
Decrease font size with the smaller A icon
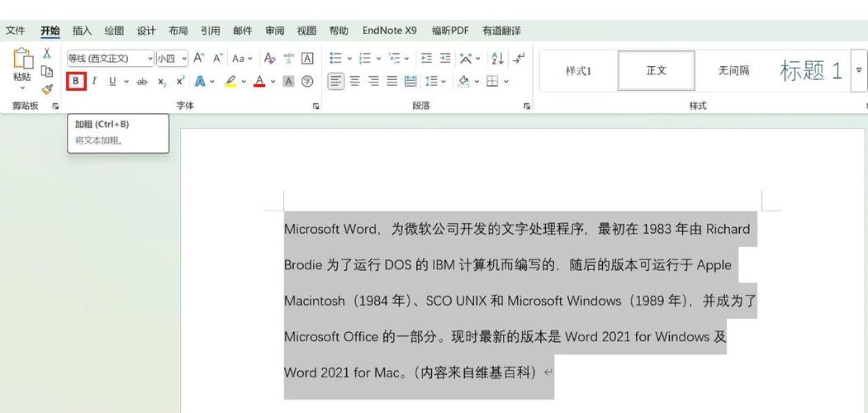(217, 58)
